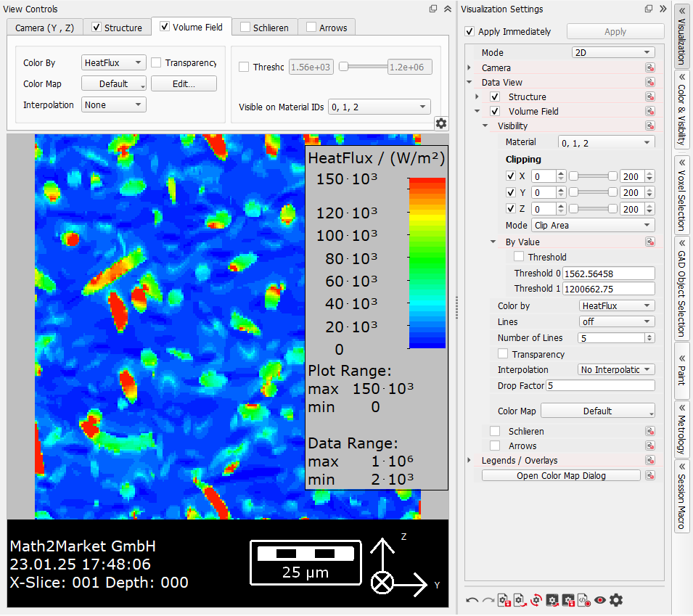The width and height of the screenshot is (693, 616).
Task: Click the record icon beside Camera row
Action: pyautogui.click(x=649, y=67)
